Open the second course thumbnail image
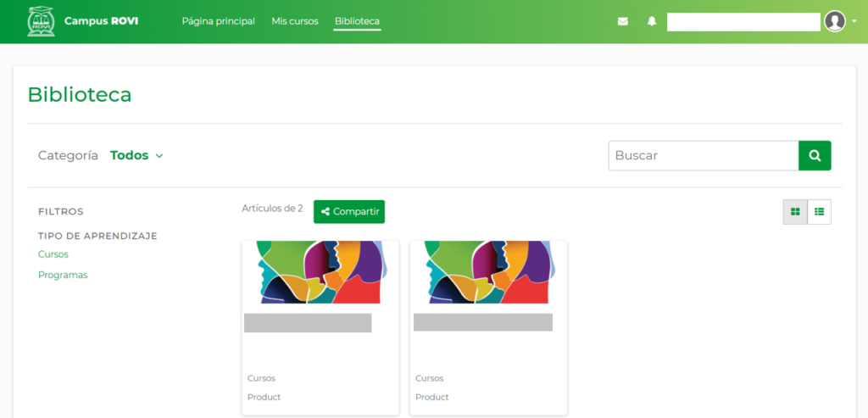The width and height of the screenshot is (868, 418). (x=488, y=272)
